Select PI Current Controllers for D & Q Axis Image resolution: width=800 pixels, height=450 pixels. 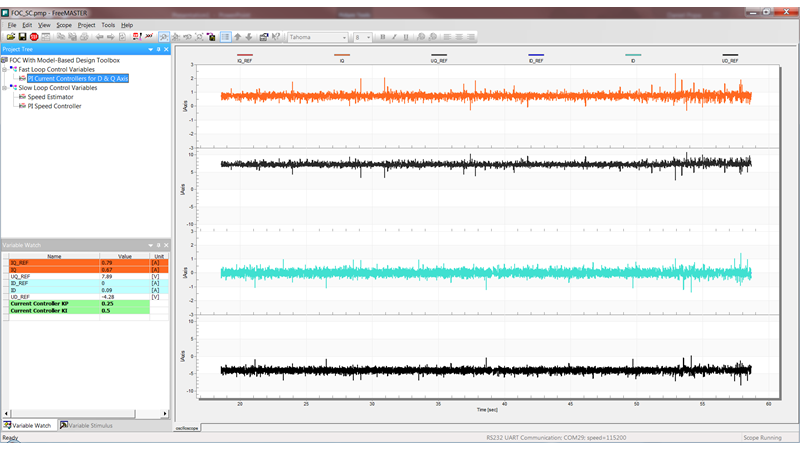[x=78, y=79]
